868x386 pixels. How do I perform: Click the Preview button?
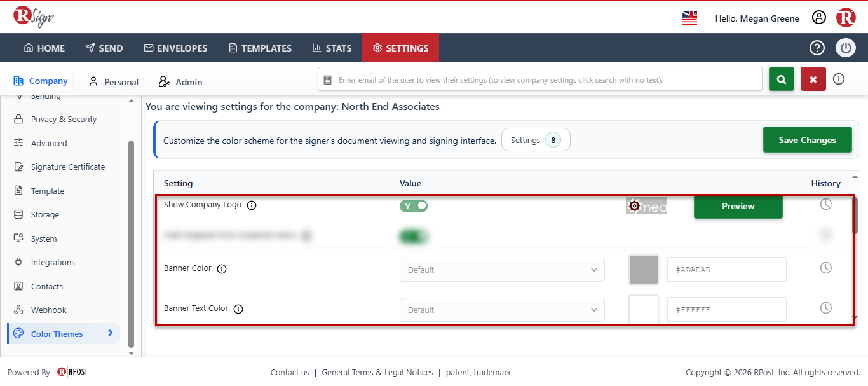click(x=738, y=206)
